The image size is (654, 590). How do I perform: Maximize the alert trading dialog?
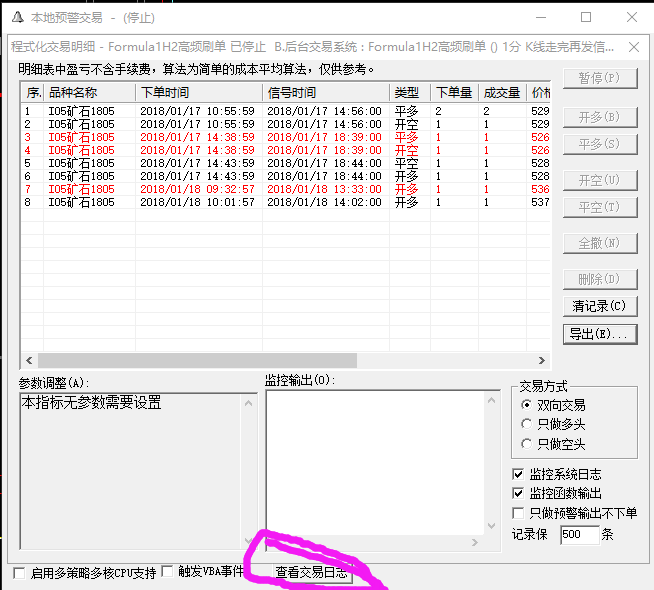click(x=586, y=17)
